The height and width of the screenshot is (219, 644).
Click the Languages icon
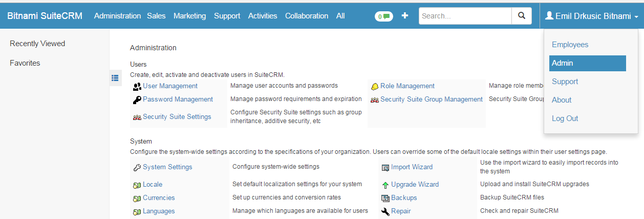[137, 211]
